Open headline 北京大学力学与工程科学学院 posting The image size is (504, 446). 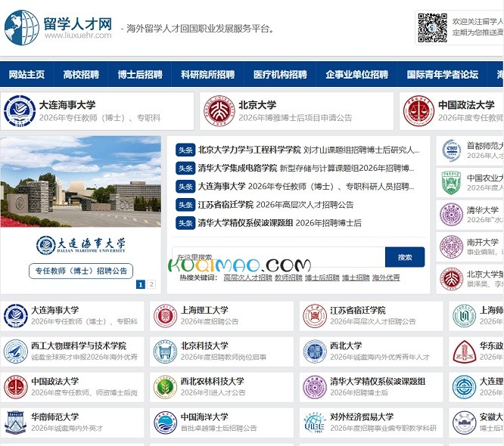click(x=309, y=150)
